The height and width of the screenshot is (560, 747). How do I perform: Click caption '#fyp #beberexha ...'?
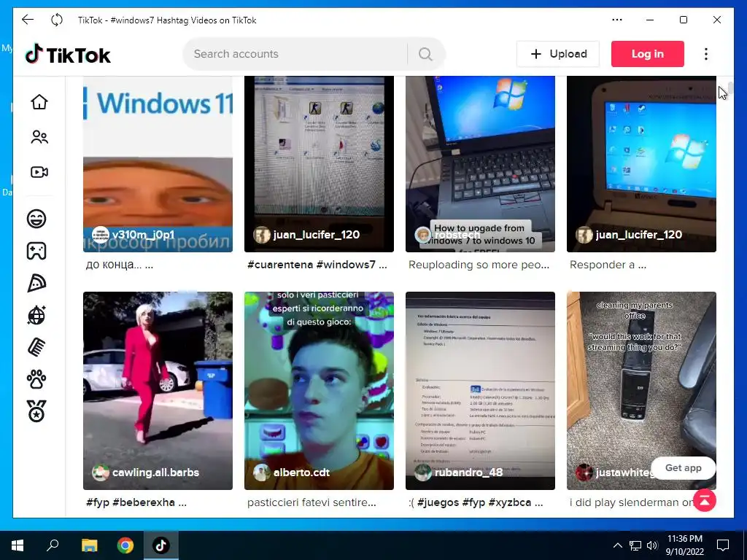point(136,502)
